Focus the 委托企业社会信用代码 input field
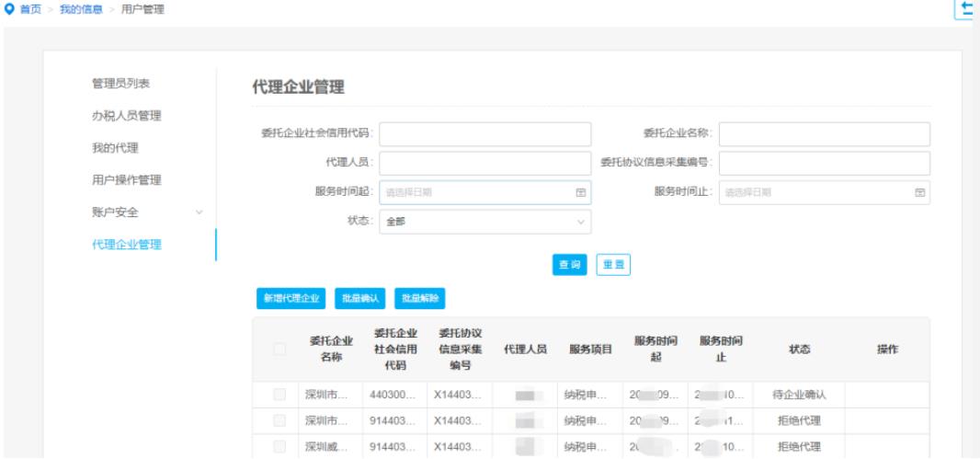 pos(484,134)
